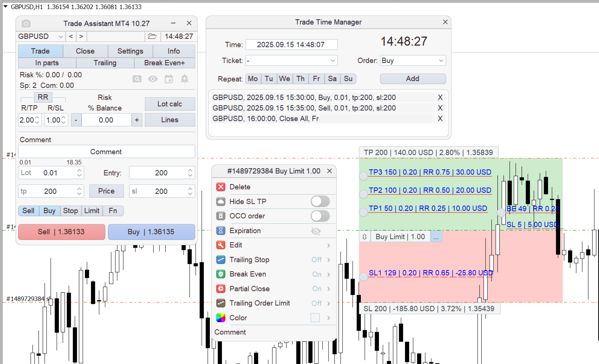Open the Trailing tab
This screenshot has height=364, width=599.
pyautogui.click(x=105, y=63)
